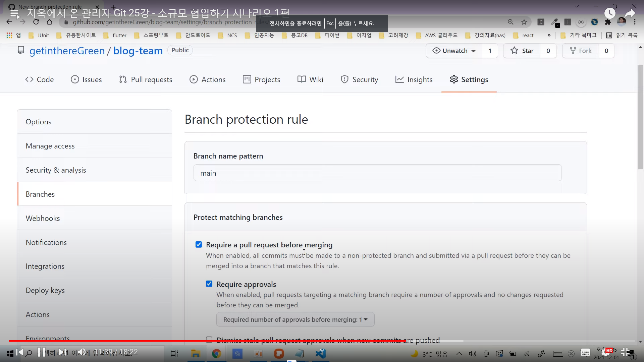644x362 pixels.
Task: Open Visual Studio Code from taskbar
Action: coord(321,354)
